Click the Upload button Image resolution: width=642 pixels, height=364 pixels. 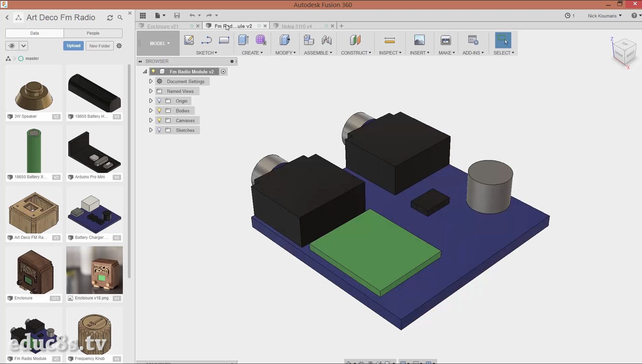coord(73,46)
